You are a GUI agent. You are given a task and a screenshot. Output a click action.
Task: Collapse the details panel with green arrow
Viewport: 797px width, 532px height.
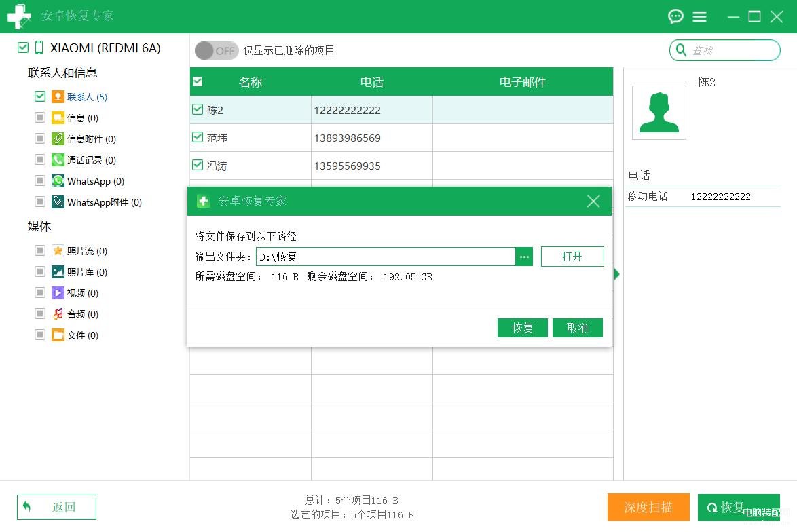click(x=616, y=274)
